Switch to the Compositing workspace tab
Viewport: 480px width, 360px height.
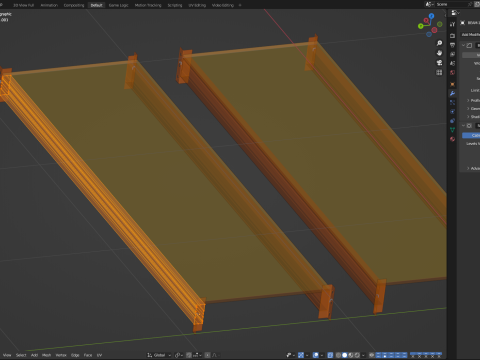(x=74, y=5)
